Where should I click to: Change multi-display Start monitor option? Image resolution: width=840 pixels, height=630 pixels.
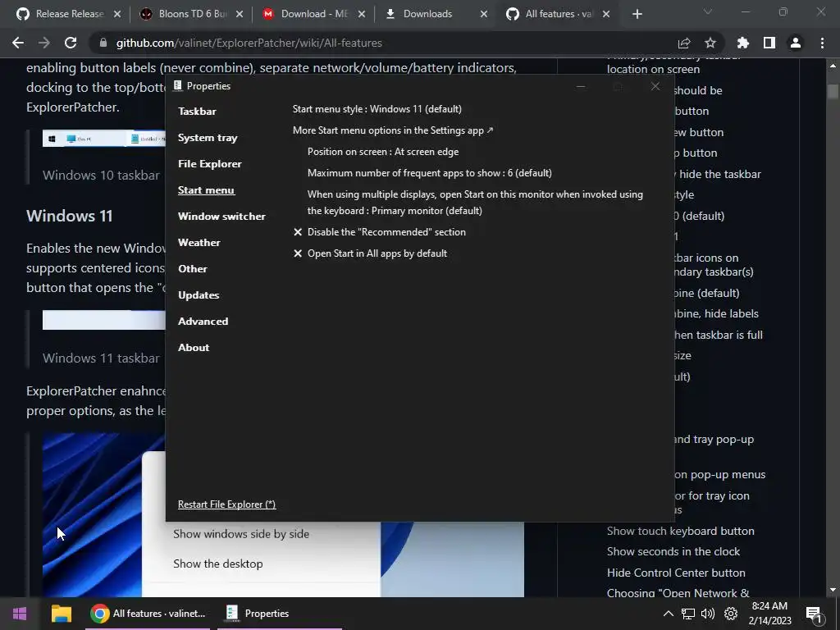(x=475, y=203)
